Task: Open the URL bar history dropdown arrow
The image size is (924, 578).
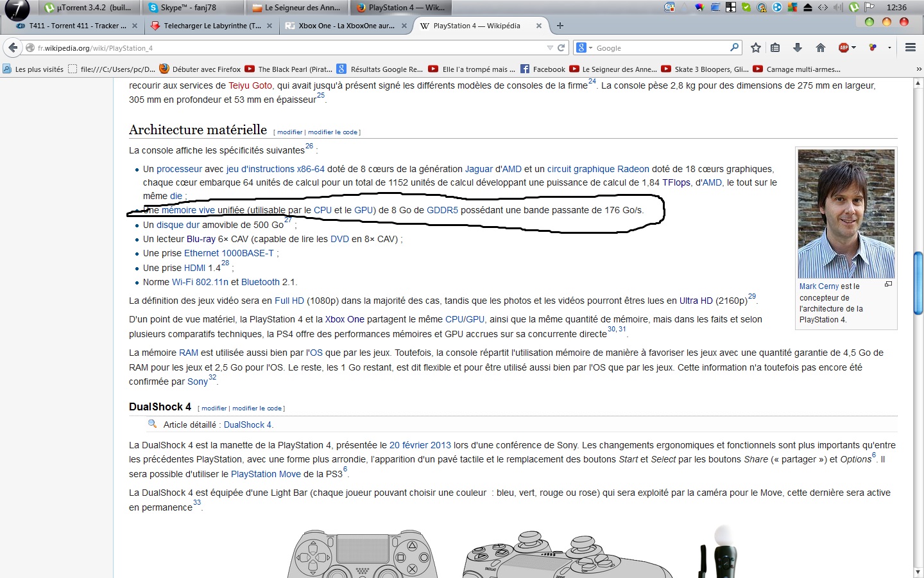Action: coord(550,48)
